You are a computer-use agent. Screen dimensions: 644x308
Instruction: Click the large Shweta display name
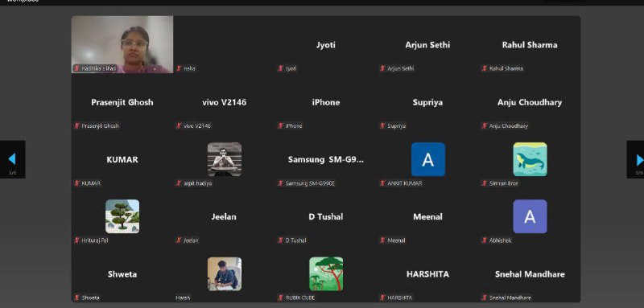tap(122, 274)
